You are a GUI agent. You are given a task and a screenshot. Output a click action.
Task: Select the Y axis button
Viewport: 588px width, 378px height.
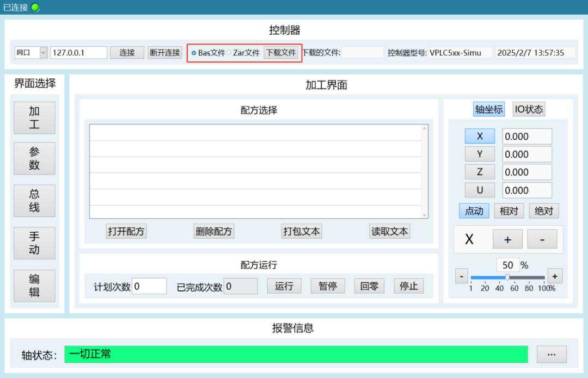tap(480, 154)
